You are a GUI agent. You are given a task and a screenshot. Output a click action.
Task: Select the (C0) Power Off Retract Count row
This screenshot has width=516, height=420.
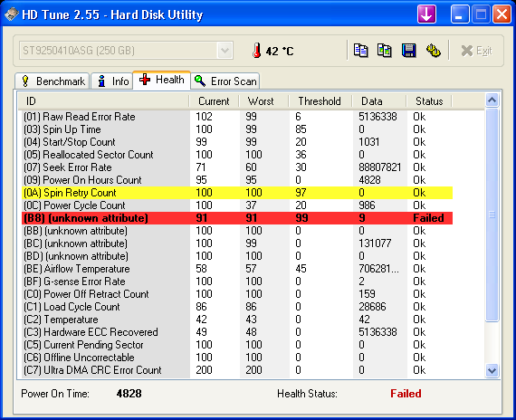(237, 294)
